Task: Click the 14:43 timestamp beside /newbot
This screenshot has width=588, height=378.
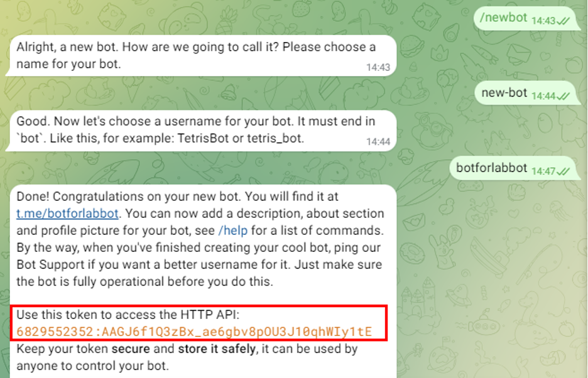Action: tap(543, 21)
